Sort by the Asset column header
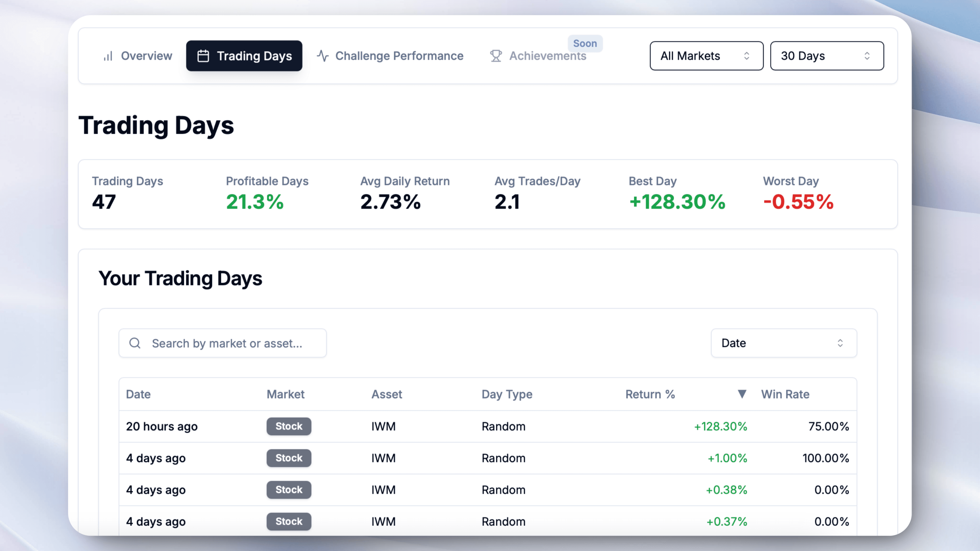Viewport: 980px width, 551px height. 387,394
